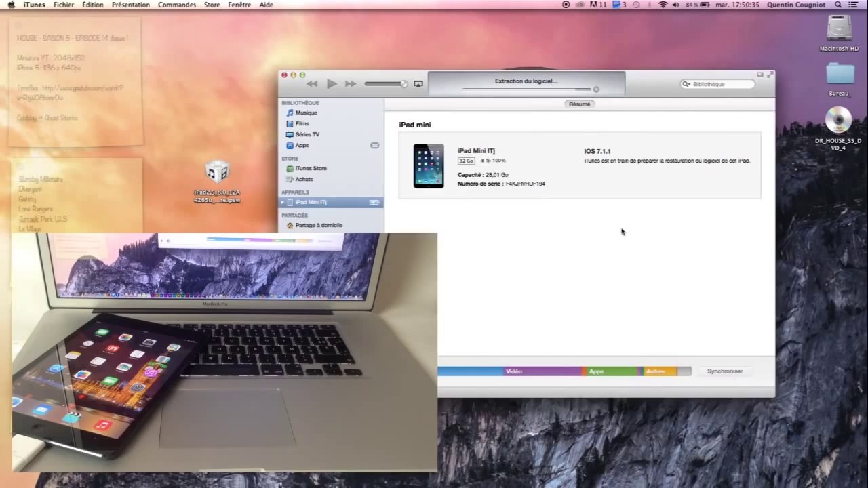Open the Apple menu

(x=11, y=5)
